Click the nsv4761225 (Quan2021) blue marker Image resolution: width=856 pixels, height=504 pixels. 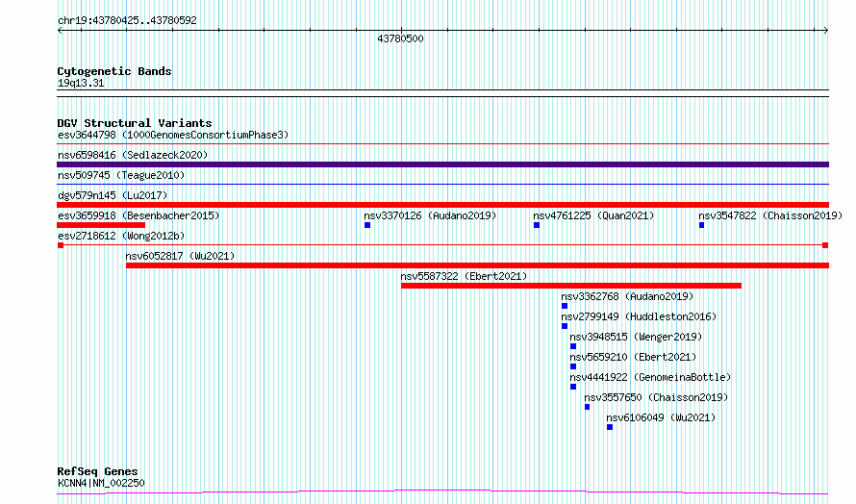coord(537,225)
